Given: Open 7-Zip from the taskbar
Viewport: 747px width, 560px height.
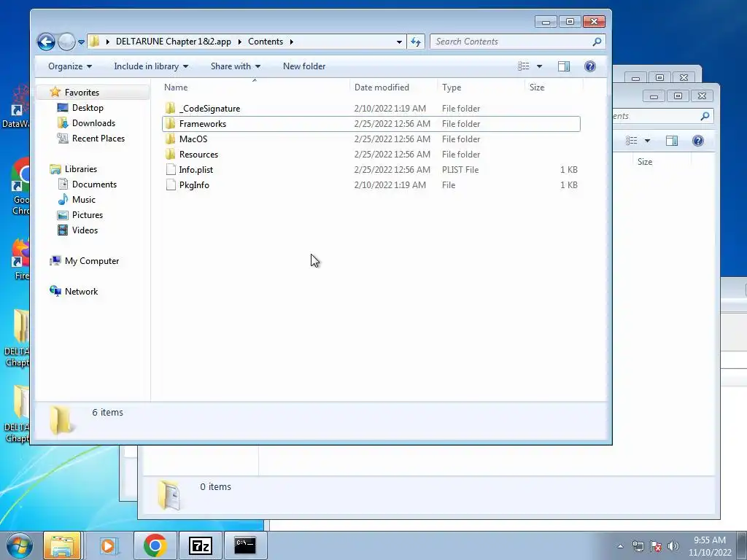Looking at the screenshot, I should 200,545.
